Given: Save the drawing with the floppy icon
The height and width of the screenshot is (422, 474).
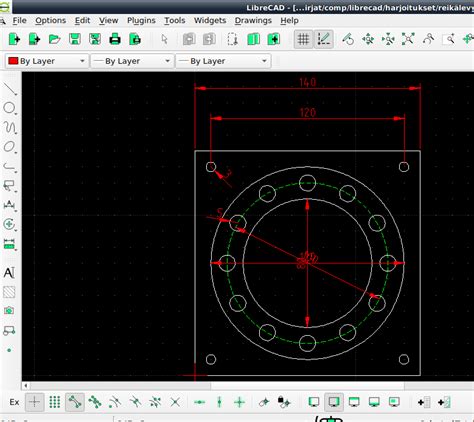Looking at the screenshot, I should pos(75,39).
